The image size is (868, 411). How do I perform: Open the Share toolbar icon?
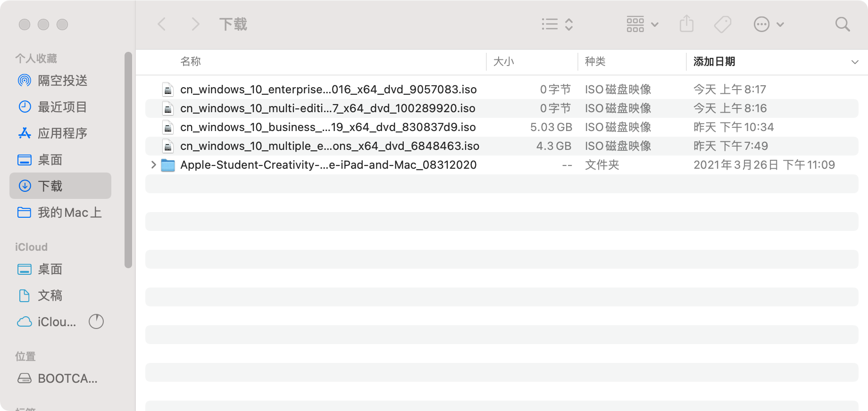[686, 24]
